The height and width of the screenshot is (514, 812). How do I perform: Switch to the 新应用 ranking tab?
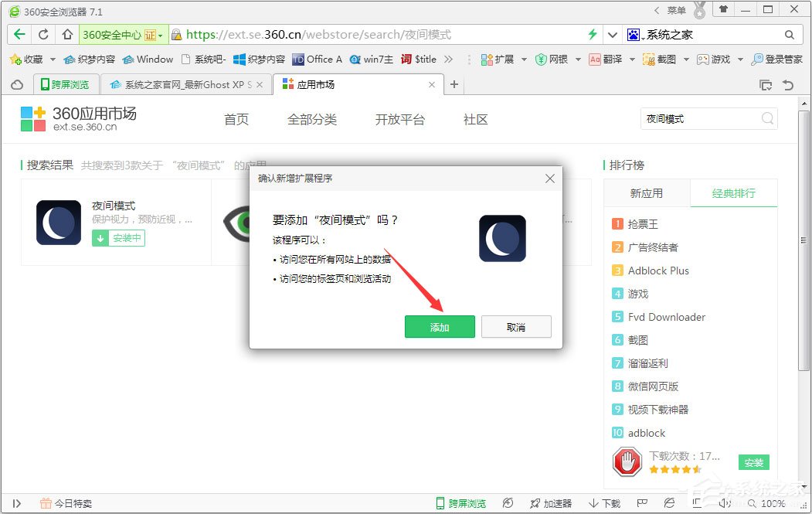[647, 193]
